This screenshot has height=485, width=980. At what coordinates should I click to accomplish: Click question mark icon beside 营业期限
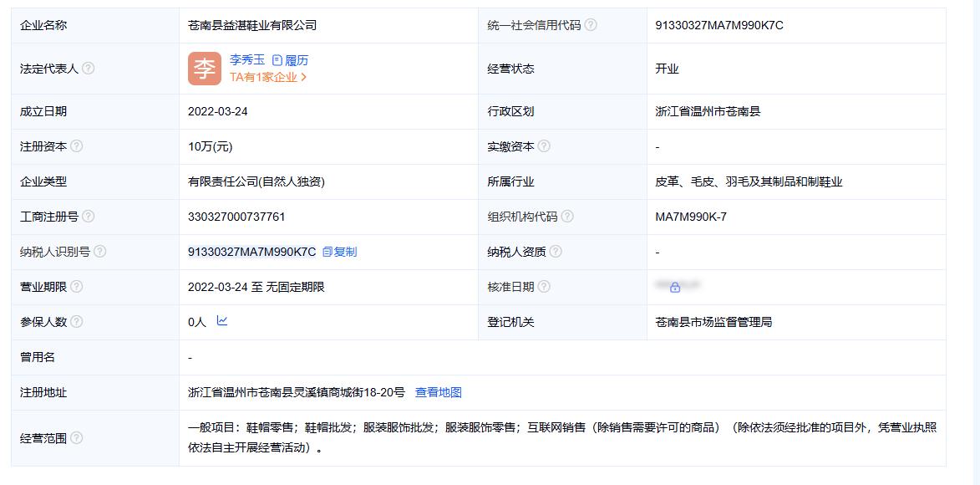click(x=76, y=287)
